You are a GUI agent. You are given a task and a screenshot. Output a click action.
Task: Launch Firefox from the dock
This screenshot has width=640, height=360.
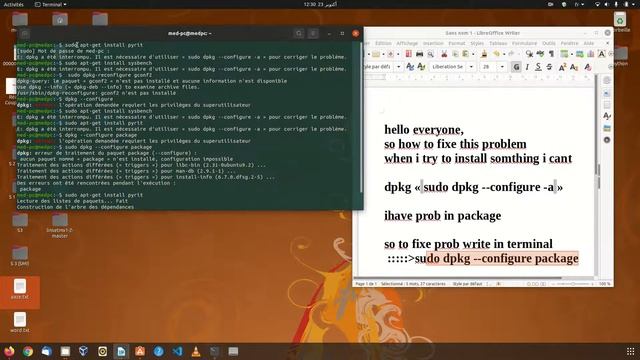tap(9, 351)
